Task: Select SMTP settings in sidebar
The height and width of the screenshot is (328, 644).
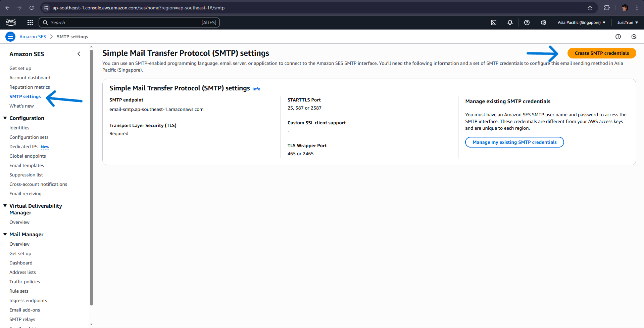Action: [25, 96]
